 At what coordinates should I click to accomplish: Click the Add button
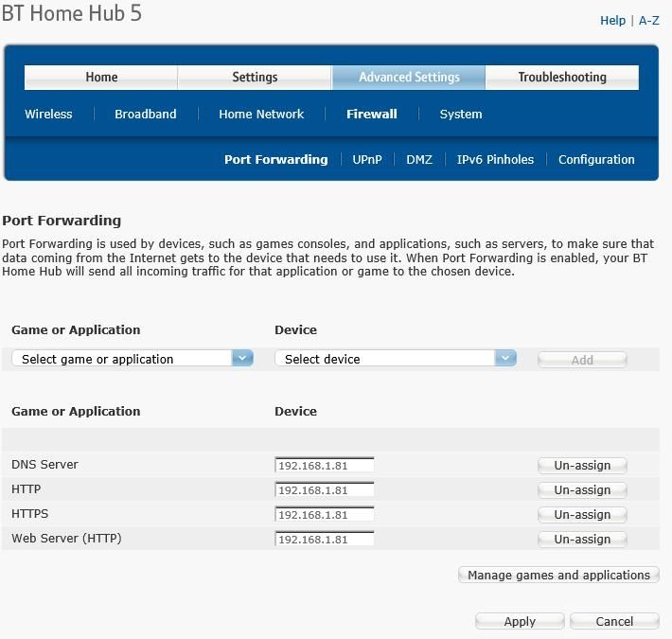(x=582, y=360)
